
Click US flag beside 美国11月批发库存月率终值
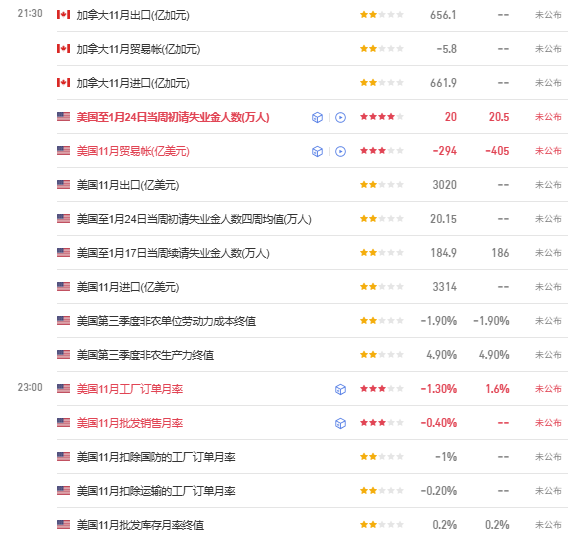pos(63,525)
